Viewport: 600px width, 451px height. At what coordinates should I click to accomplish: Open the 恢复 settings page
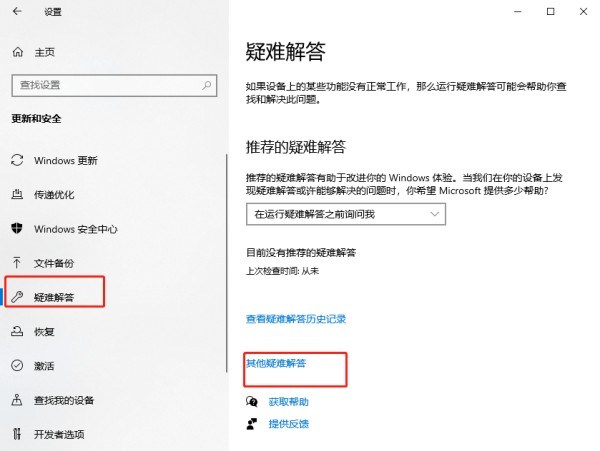click(44, 332)
